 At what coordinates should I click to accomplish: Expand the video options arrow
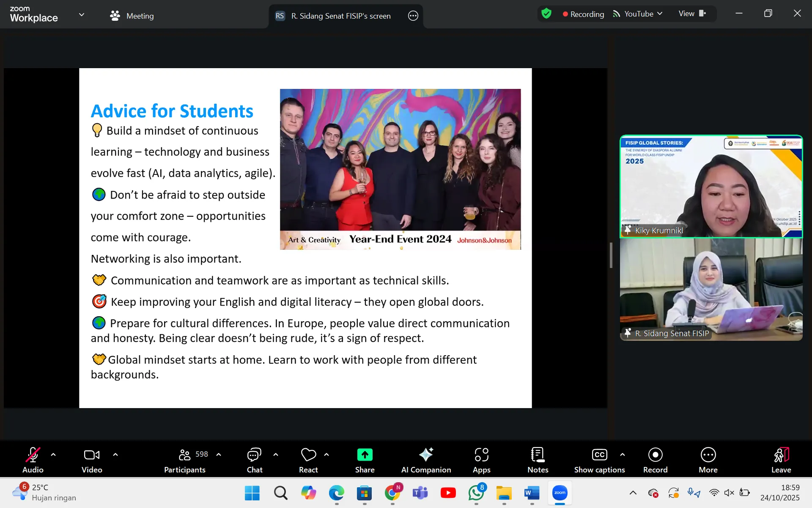(115, 454)
